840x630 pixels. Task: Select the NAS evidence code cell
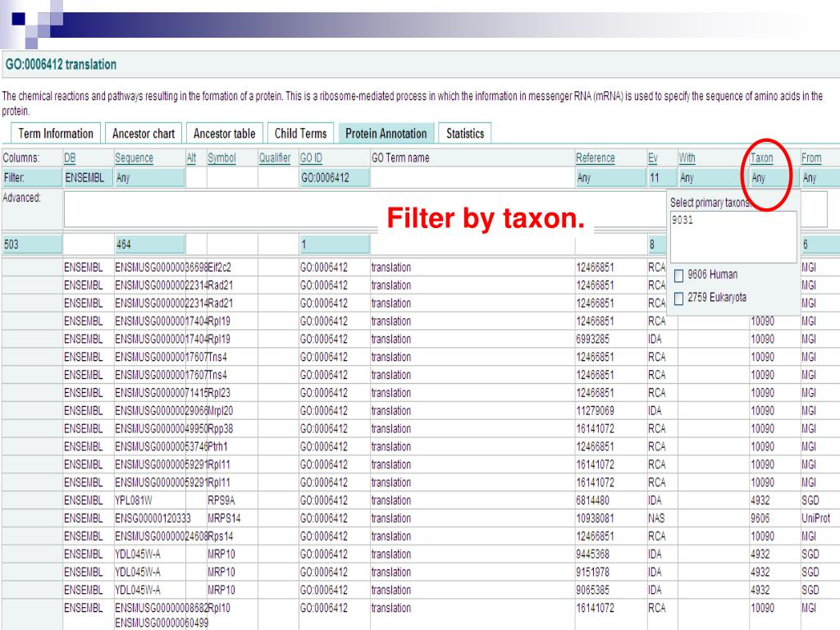(x=656, y=518)
